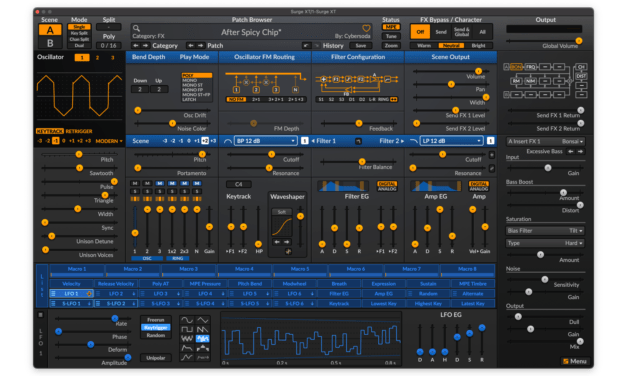Click the Filter 2 low-pass type icon
This screenshot has width=627, height=376.
click(414, 141)
